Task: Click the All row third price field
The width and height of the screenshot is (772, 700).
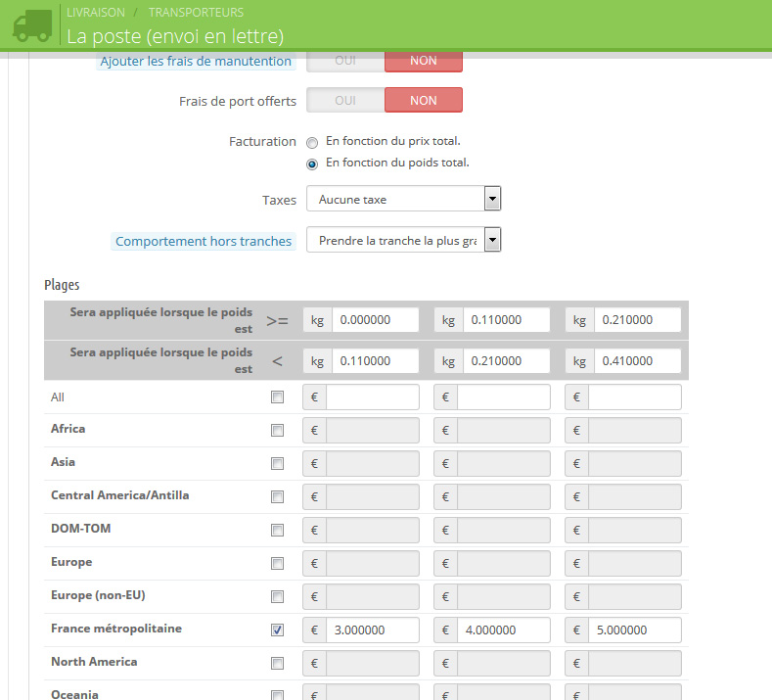Action: (x=635, y=397)
